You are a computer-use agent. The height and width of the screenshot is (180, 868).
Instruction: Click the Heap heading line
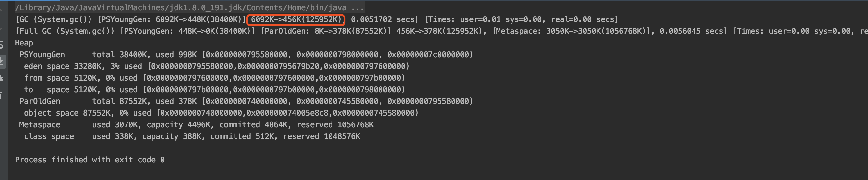coord(24,43)
